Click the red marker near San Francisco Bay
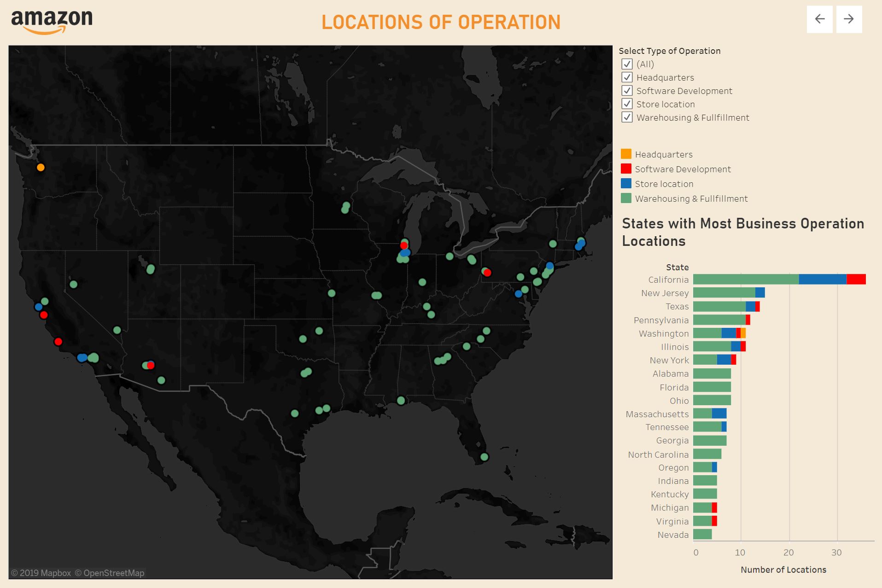 [44, 314]
